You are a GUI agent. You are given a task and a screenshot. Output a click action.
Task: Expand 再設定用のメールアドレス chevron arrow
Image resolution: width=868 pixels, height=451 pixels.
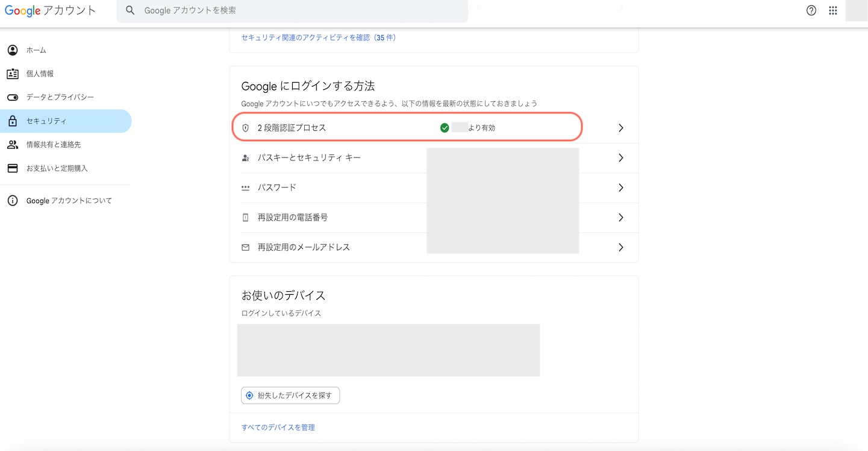(x=621, y=247)
